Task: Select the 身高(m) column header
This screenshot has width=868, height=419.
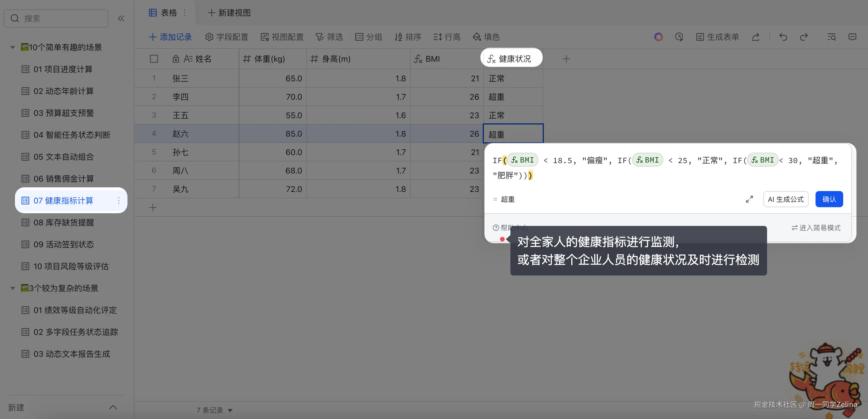Action: tap(358, 59)
